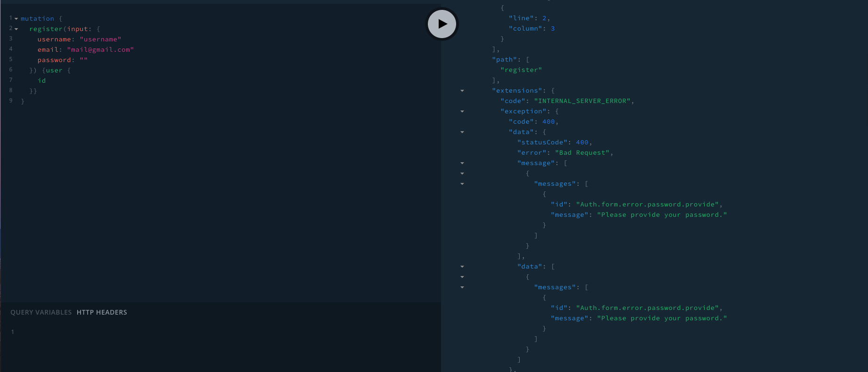This screenshot has width=868, height=372.
Task: Collapse the "exception" object in response
Action: pos(462,111)
